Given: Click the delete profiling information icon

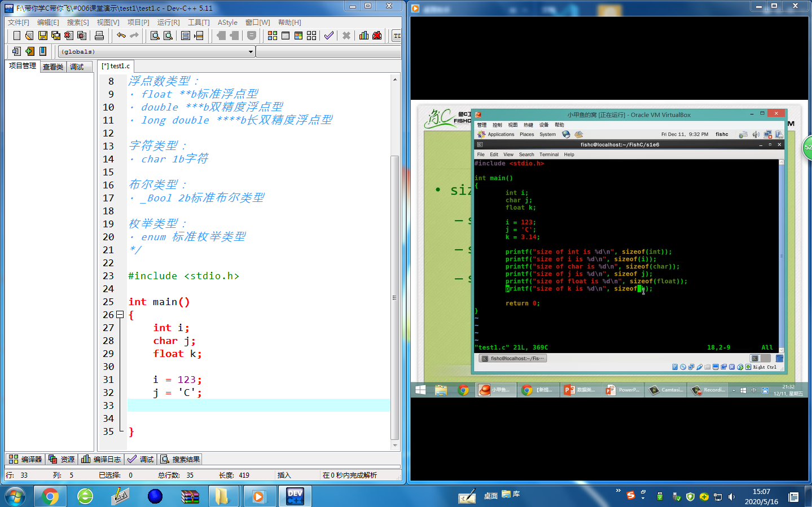Looking at the screenshot, I should (377, 36).
